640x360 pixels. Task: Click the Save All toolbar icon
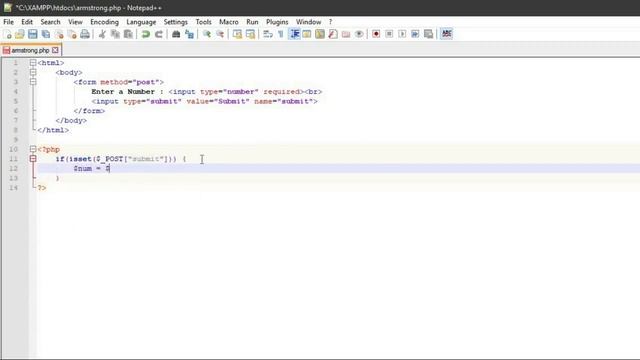46,34
